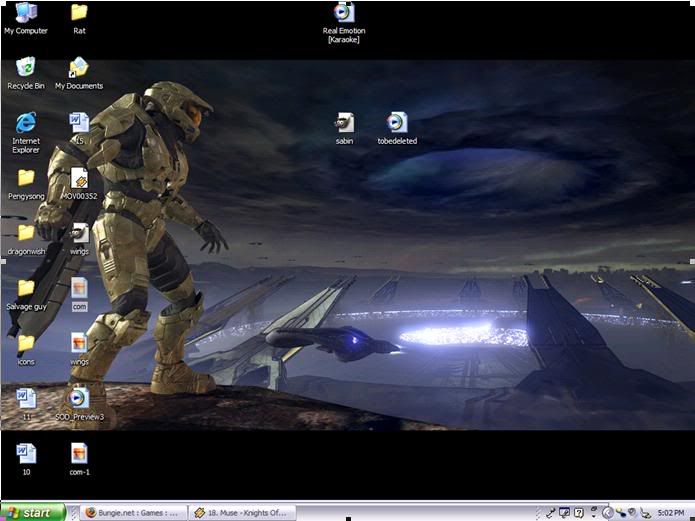Viewport: 695px width, 521px height.
Task: Open the Pengysong folder
Action: pos(26,184)
